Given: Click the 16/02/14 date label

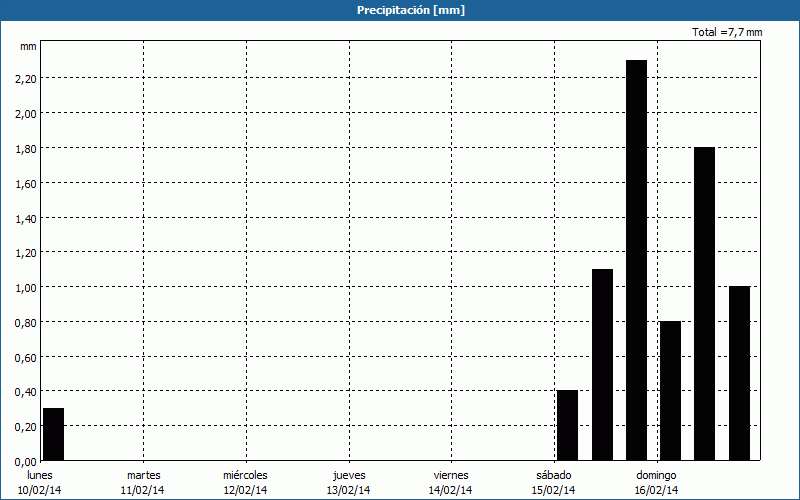Looking at the screenshot, I should 656,490.
